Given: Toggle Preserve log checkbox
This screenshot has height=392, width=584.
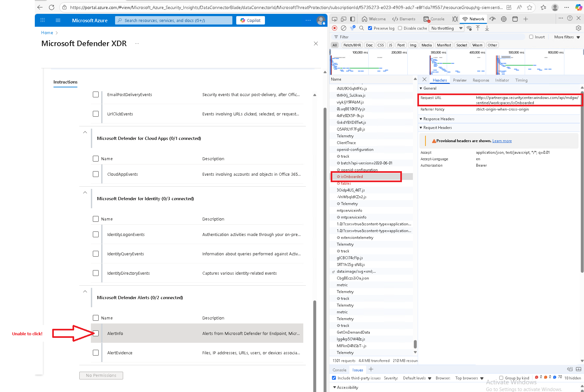Looking at the screenshot, I should point(370,28).
